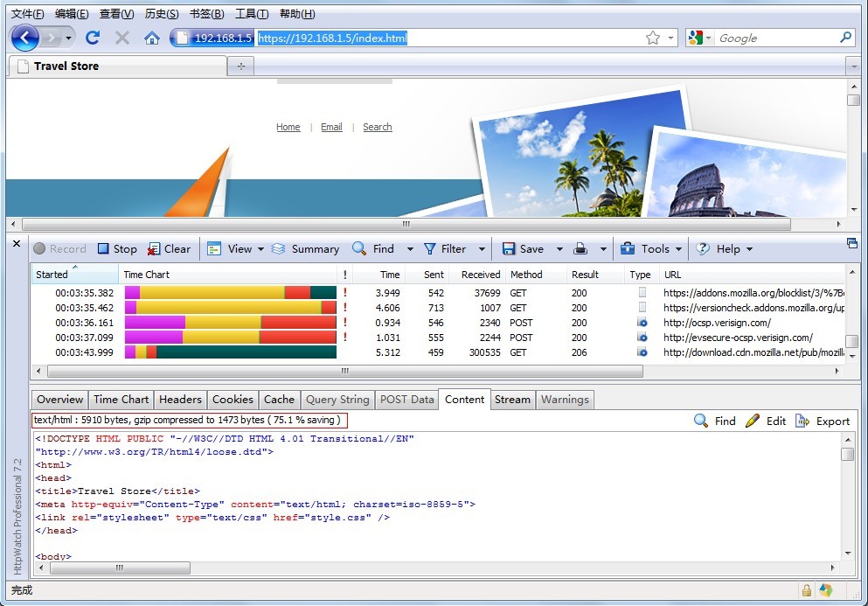Image resolution: width=868 pixels, height=606 pixels.
Task: Click the Export button in the Content pane
Action: [823, 421]
